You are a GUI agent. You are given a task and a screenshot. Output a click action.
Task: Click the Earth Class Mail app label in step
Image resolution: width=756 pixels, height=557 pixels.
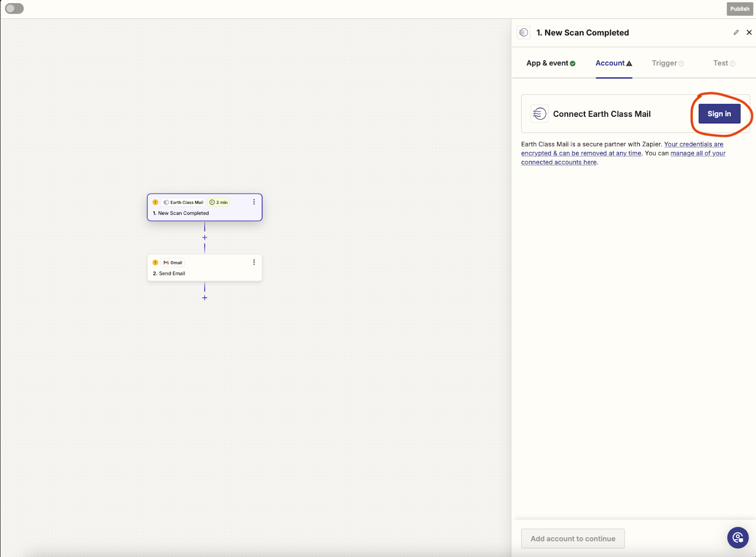coord(183,202)
